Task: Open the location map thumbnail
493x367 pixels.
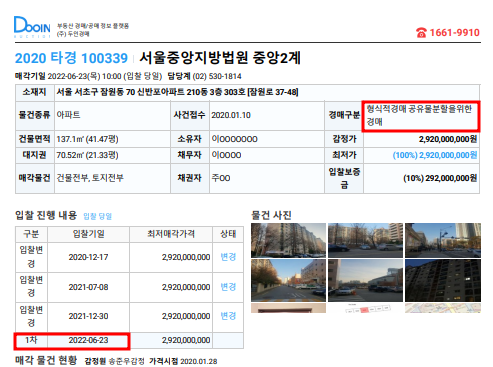Action: pyautogui.click(x=443, y=308)
